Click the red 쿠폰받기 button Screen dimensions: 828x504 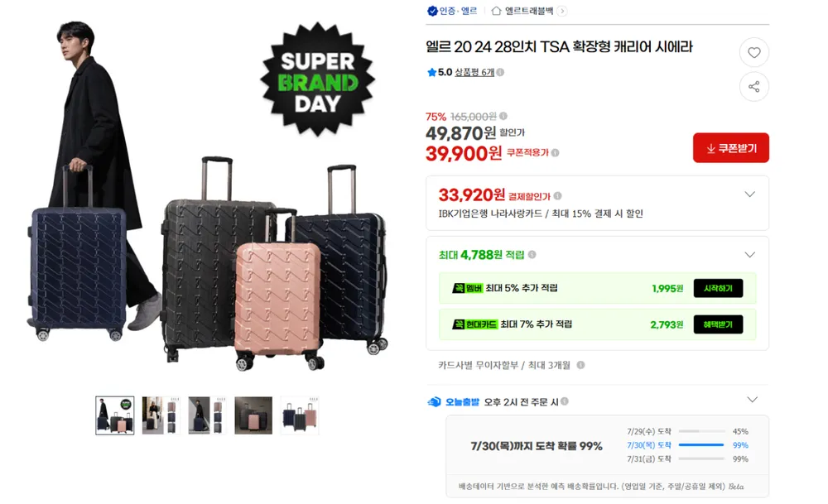[731, 148]
